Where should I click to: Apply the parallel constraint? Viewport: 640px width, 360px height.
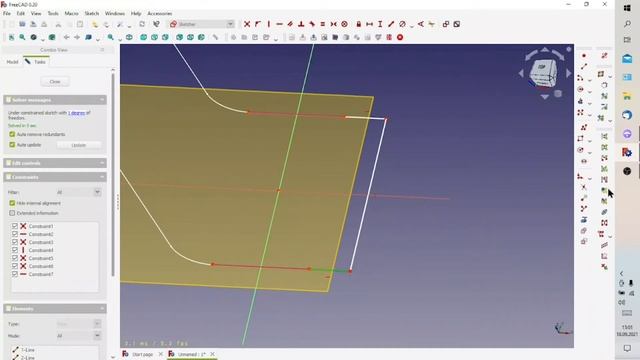[290, 24]
